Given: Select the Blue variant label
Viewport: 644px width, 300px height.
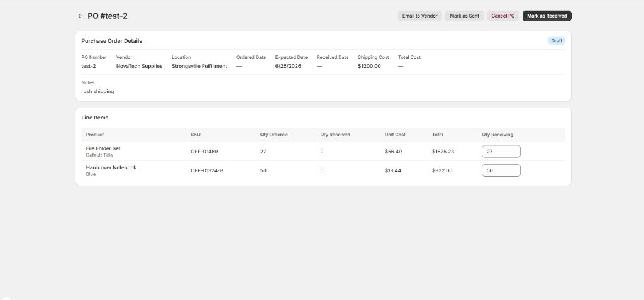Looking at the screenshot, I should (91, 174).
